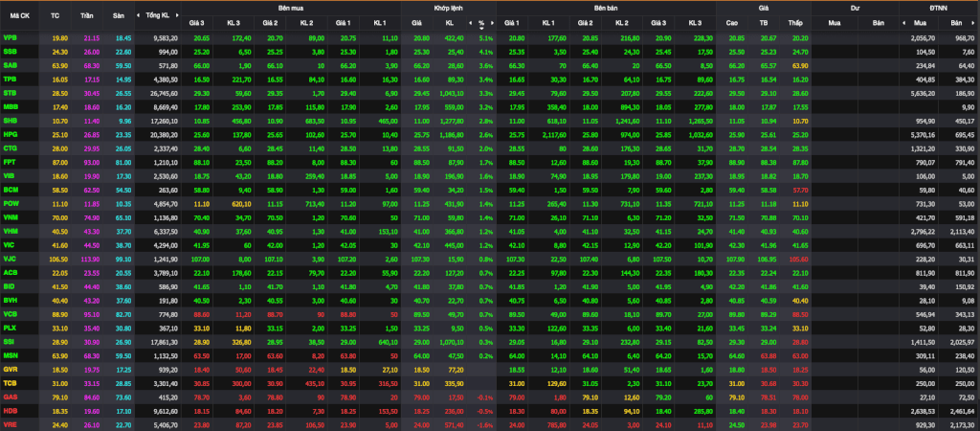Open the HPG stock symbol

coord(10,134)
